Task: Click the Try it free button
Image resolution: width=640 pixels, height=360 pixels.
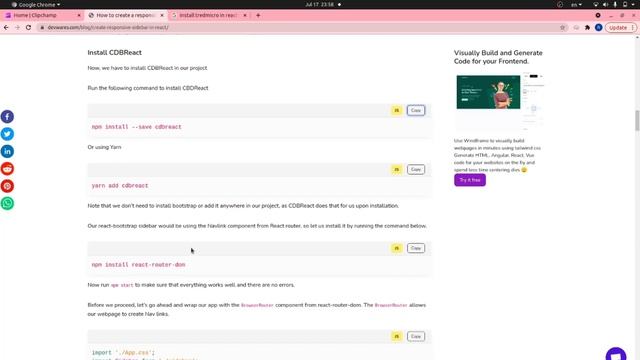Action: (470, 180)
